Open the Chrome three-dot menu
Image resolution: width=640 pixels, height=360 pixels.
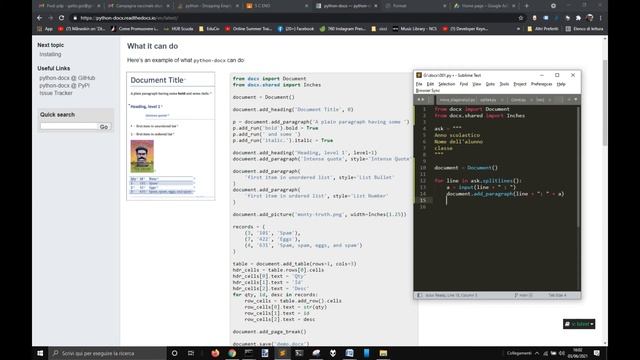[600, 18]
